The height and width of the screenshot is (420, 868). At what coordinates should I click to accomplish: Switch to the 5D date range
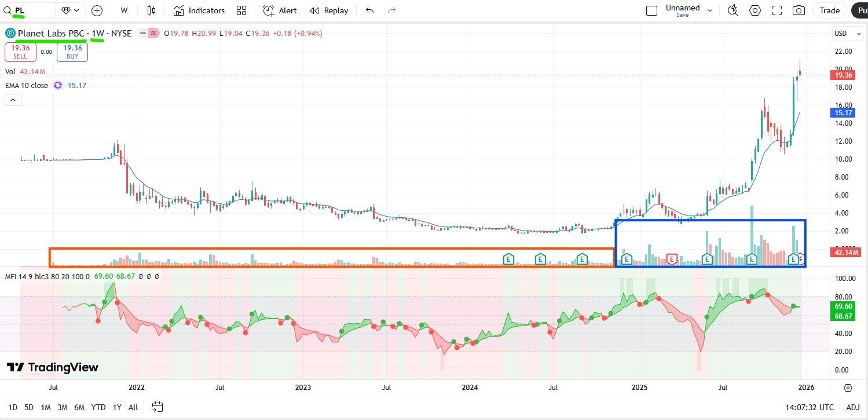coord(29,407)
